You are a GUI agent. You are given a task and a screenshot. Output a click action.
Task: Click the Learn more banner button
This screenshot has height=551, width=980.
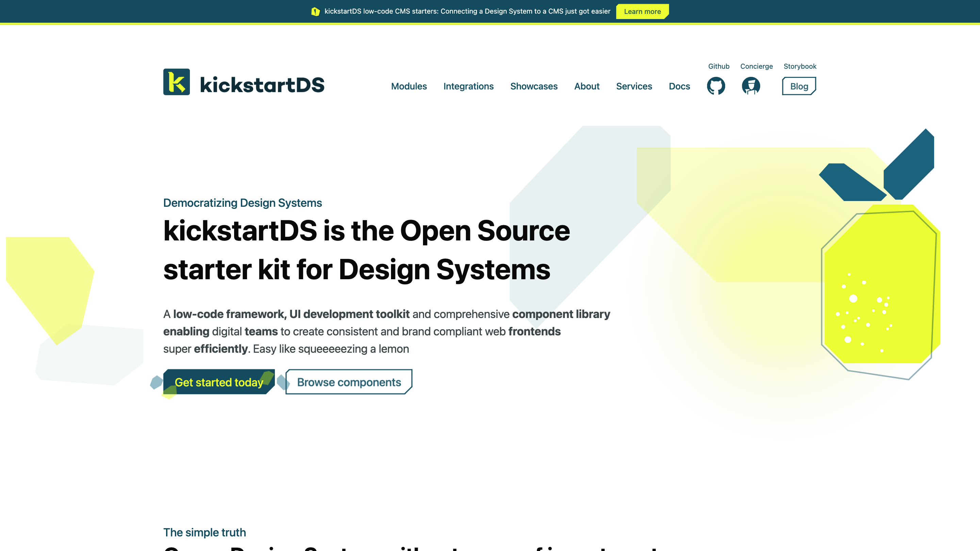(642, 12)
